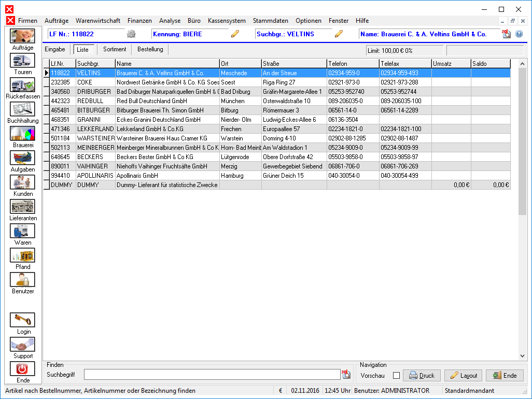Click the Login key icon
The width and height of the screenshot is (532, 399).
pyautogui.click(x=22, y=320)
